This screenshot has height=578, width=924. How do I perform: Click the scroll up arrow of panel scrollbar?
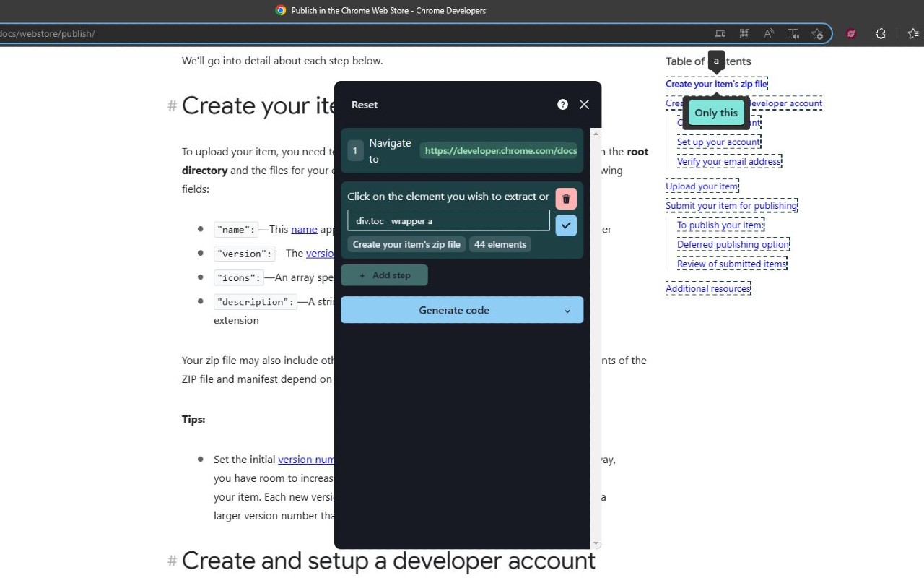click(x=596, y=133)
